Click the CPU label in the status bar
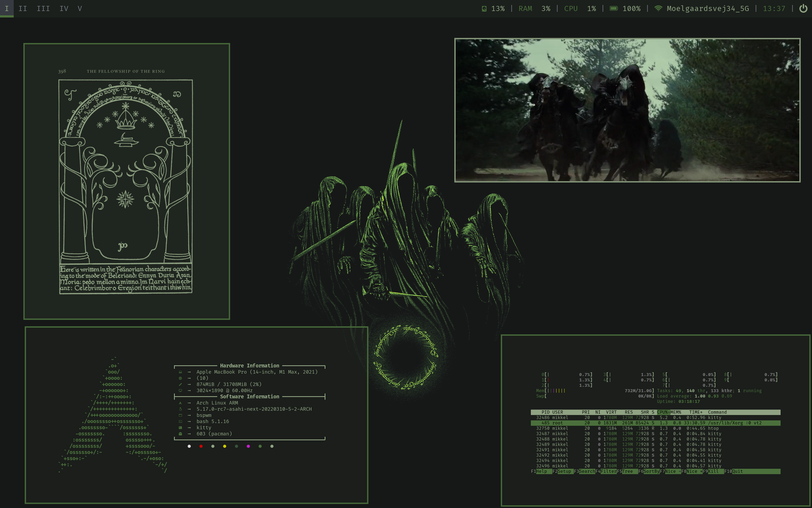 point(571,8)
